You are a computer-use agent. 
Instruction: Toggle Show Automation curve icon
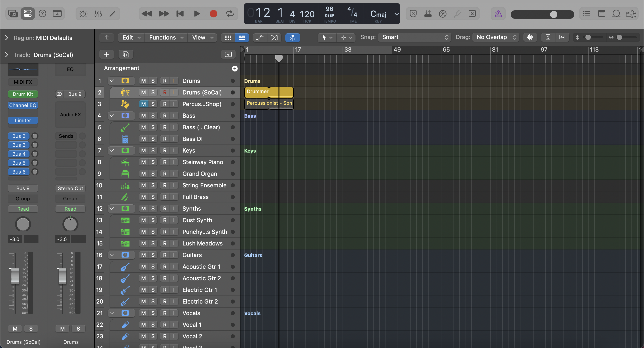pos(260,38)
